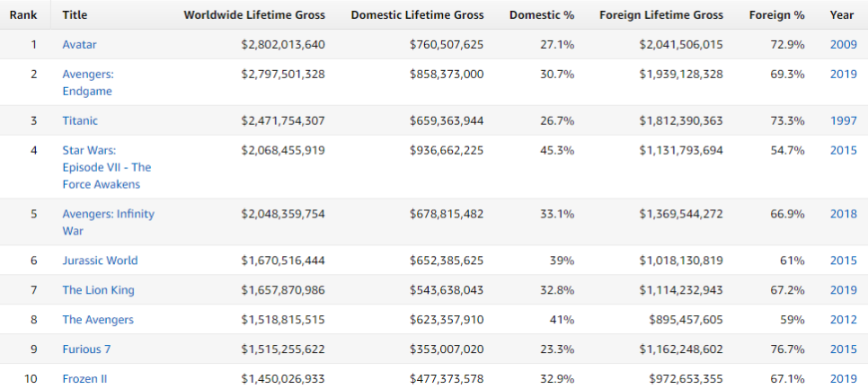This screenshot has height=389, width=868.
Task: Select foreign percentage 76.7%
Action: point(788,349)
